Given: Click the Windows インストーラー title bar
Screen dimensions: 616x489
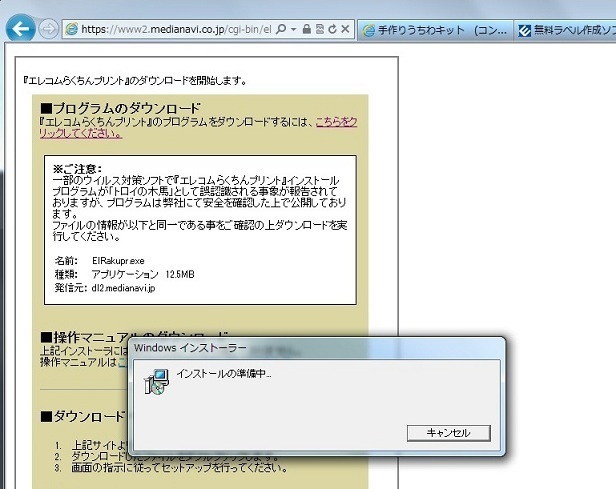Looking at the screenshot, I should point(317,348).
